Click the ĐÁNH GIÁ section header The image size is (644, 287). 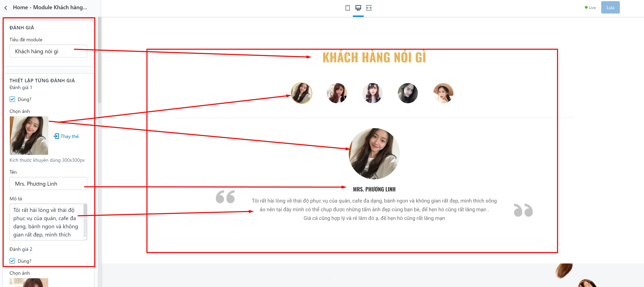coord(22,27)
